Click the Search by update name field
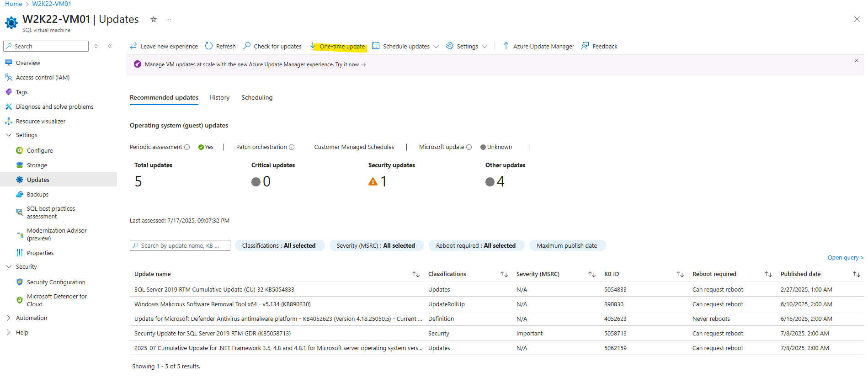 click(180, 245)
